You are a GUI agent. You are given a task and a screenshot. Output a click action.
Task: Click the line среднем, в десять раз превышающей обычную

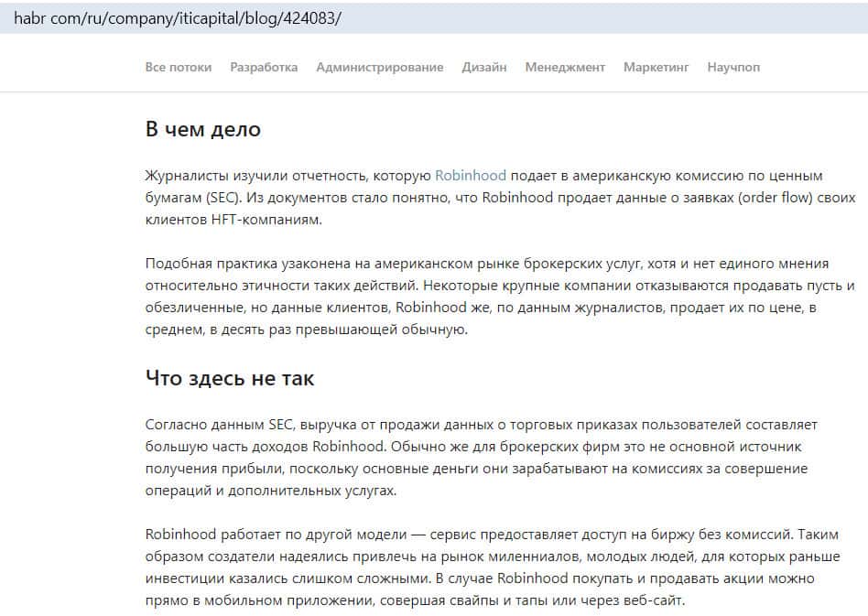307,330
